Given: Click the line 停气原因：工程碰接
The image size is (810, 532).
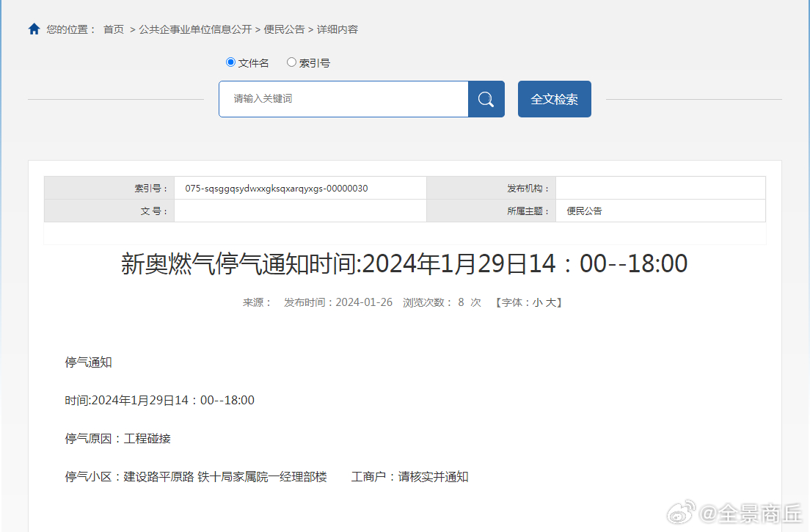Looking at the screenshot, I should click(118, 439).
